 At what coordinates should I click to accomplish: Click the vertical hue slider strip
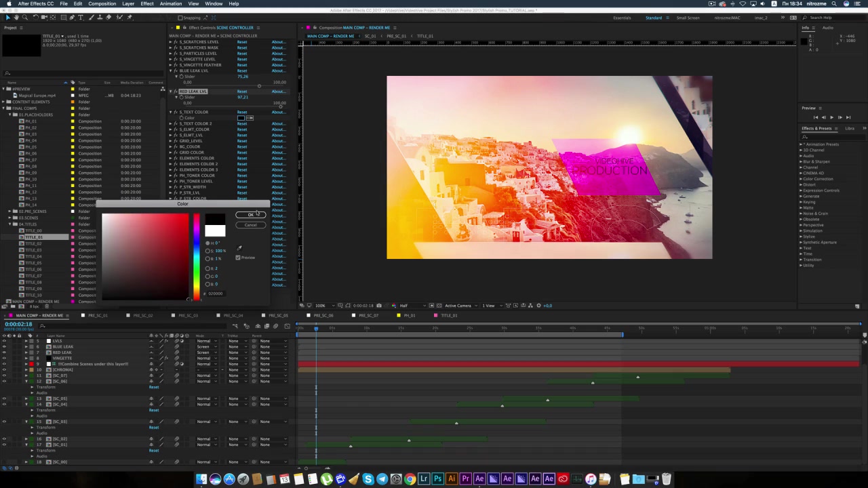[197, 258]
